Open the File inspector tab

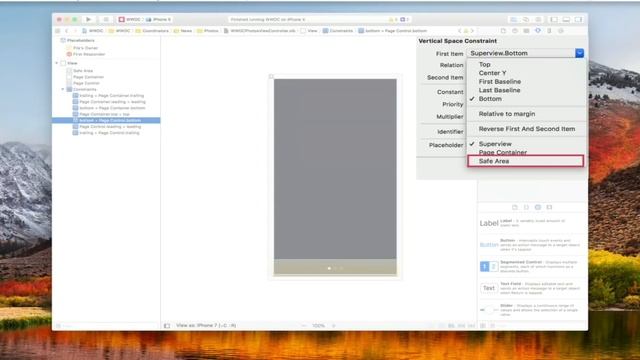click(x=503, y=31)
